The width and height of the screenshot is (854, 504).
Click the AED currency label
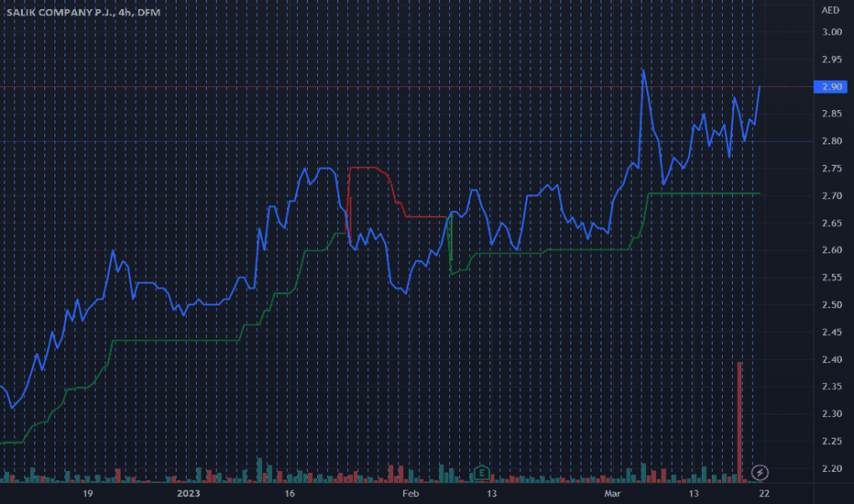tap(830, 10)
